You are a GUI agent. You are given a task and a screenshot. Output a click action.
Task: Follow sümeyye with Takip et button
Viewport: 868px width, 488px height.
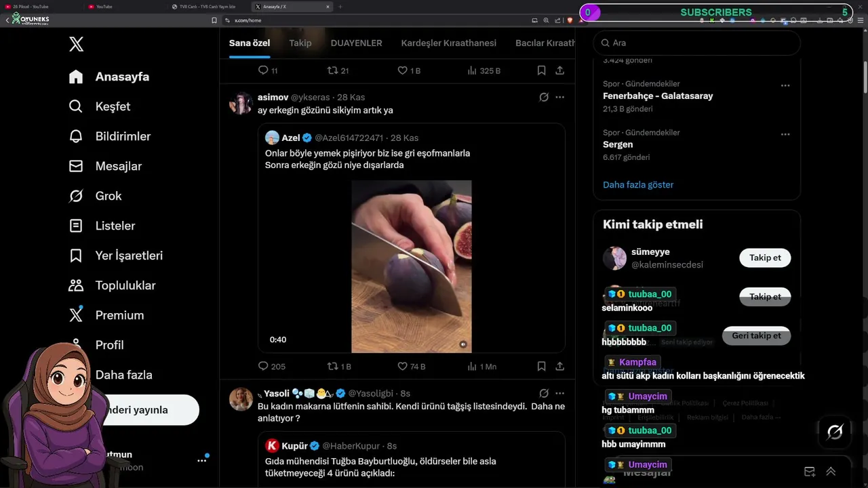(765, 258)
